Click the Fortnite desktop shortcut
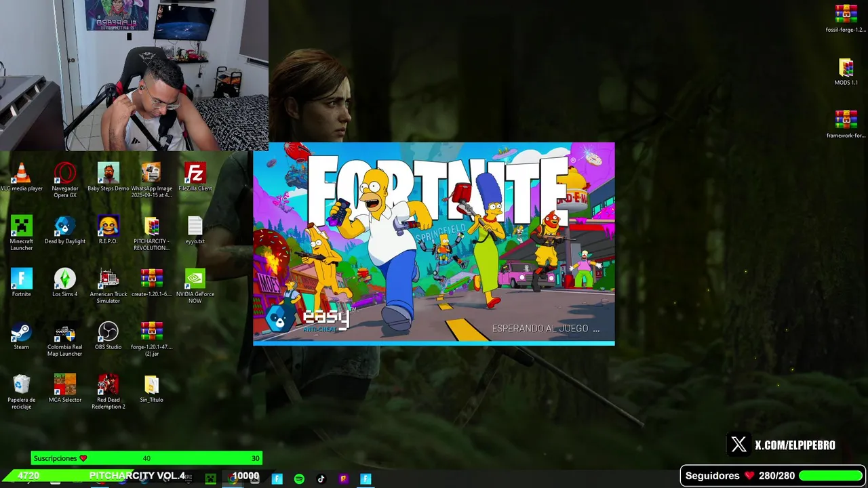The height and width of the screenshot is (488, 868). tap(21, 283)
